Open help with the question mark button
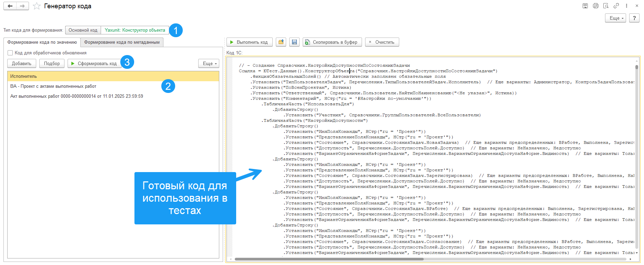644x265 pixels. pyautogui.click(x=634, y=18)
